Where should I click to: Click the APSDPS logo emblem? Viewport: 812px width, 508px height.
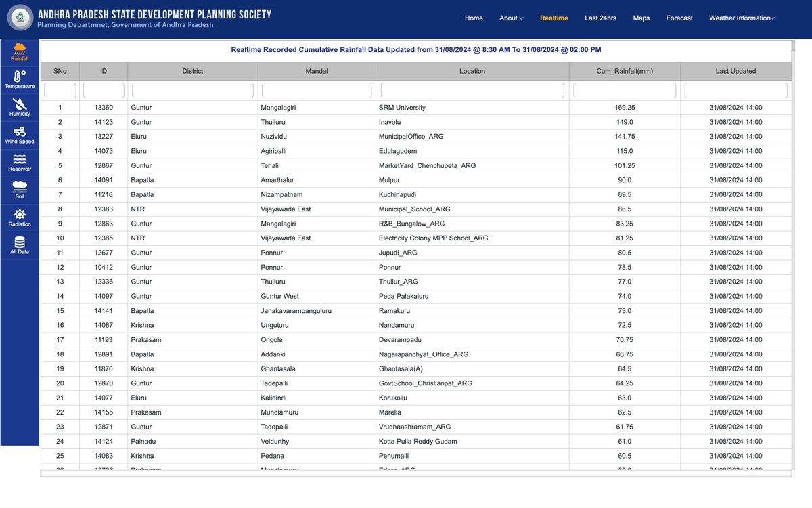click(20, 18)
